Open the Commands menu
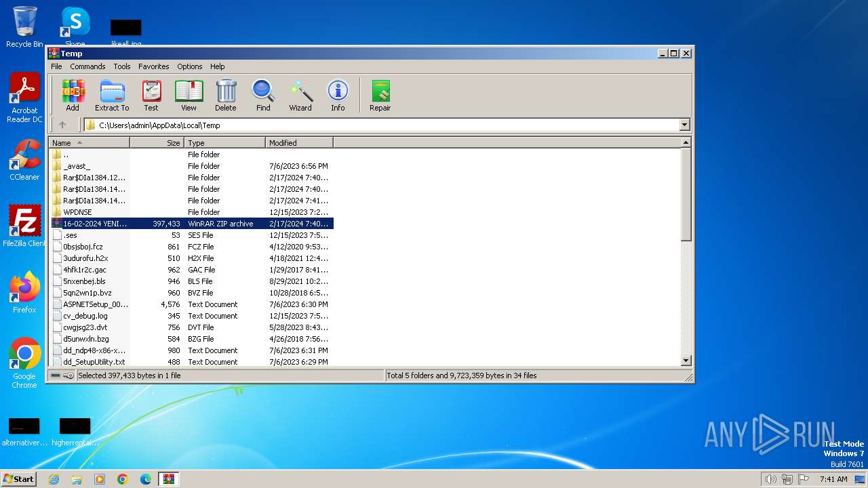Image resolution: width=868 pixels, height=488 pixels. 87,66
